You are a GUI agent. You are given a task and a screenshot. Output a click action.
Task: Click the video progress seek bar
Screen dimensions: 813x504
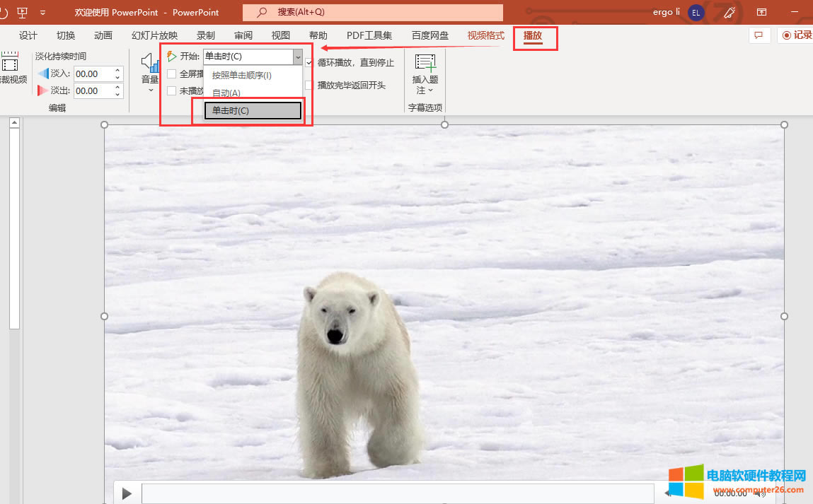click(396, 493)
